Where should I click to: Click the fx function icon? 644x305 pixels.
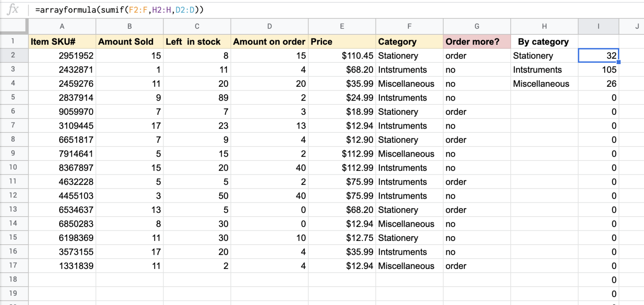tap(13, 9)
